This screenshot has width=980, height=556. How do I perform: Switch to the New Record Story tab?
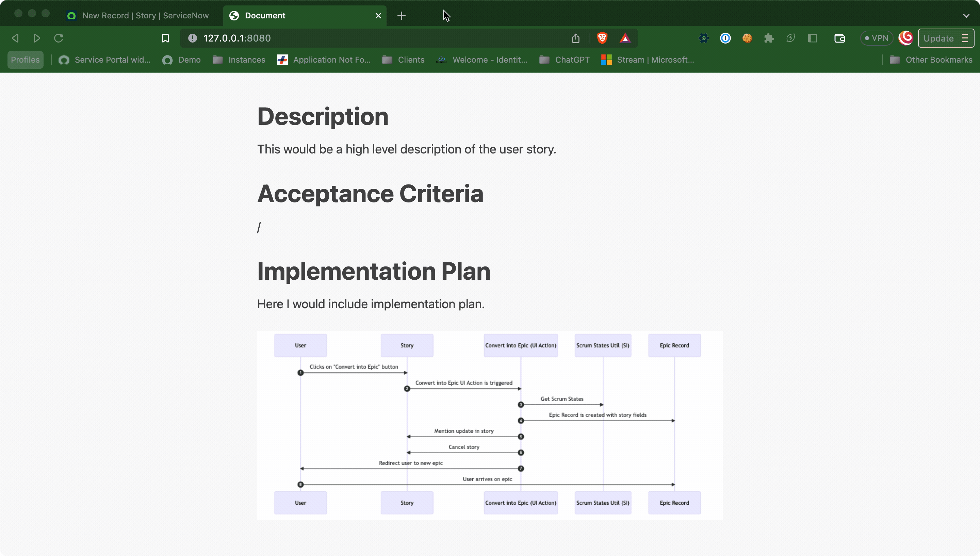point(145,16)
